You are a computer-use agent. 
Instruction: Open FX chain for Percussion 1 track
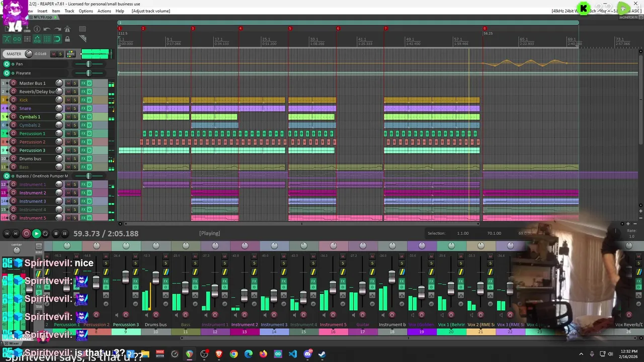(x=83, y=134)
